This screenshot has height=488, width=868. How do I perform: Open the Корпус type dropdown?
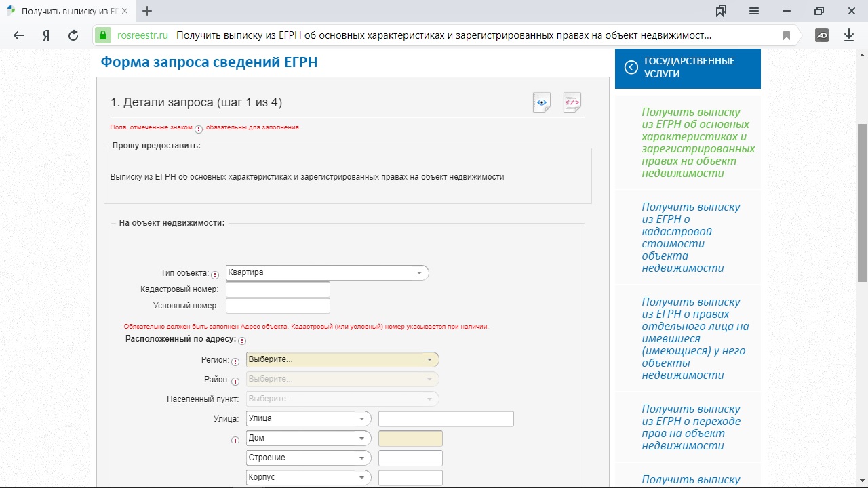(x=309, y=477)
